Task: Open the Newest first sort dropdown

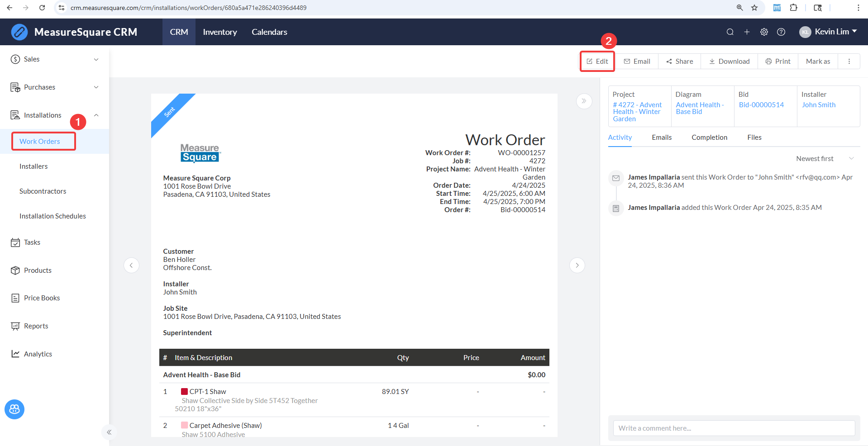Action: tap(825, 159)
